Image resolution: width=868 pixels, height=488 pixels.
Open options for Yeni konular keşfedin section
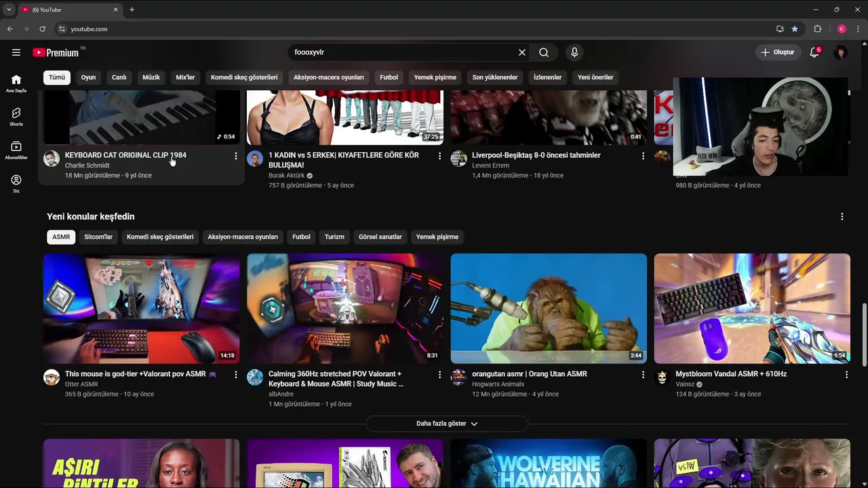pyautogui.click(x=842, y=217)
